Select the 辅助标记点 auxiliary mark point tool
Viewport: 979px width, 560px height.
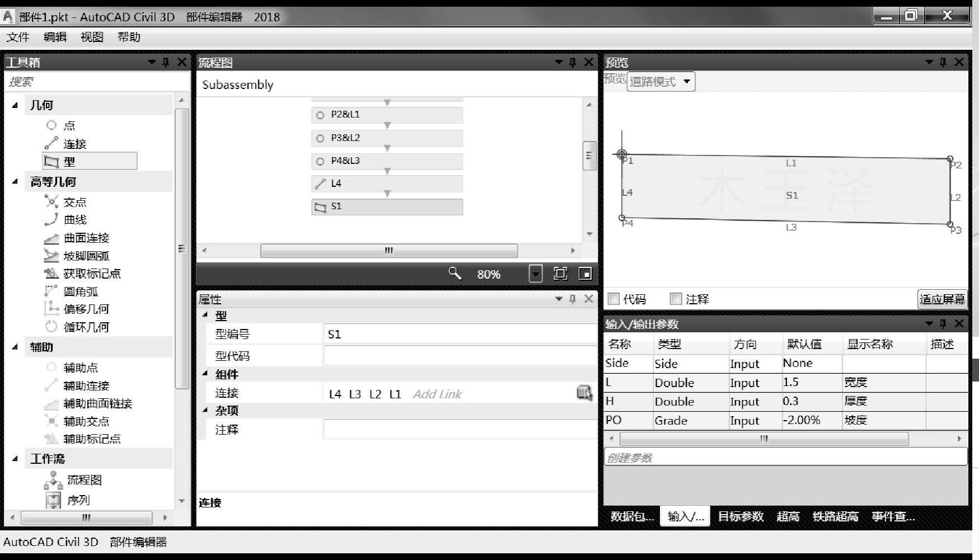[83, 439]
